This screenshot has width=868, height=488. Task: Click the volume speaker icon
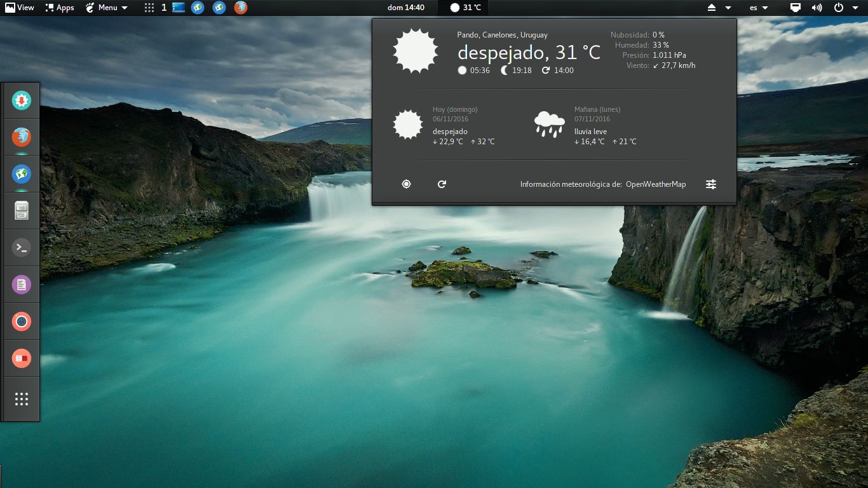[817, 8]
